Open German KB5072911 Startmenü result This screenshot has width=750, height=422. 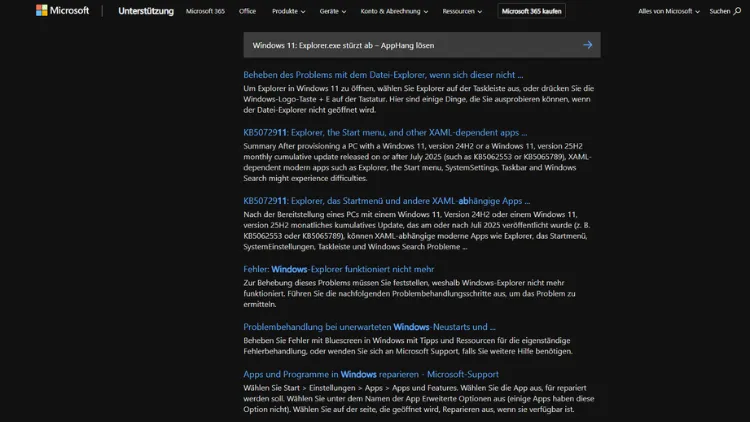click(386, 201)
